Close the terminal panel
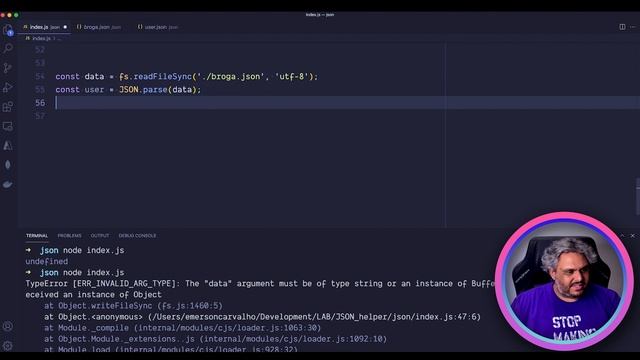640x360 pixels. click(633, 236)
